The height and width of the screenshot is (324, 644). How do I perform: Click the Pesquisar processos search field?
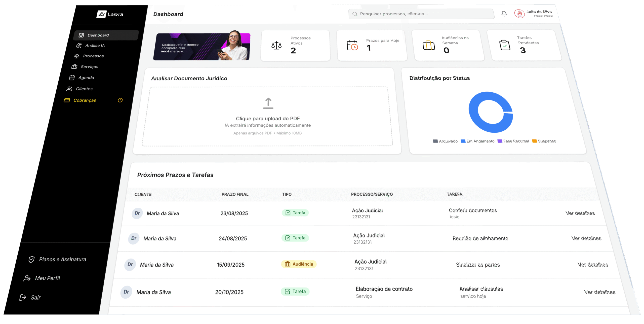pos(421,14)
